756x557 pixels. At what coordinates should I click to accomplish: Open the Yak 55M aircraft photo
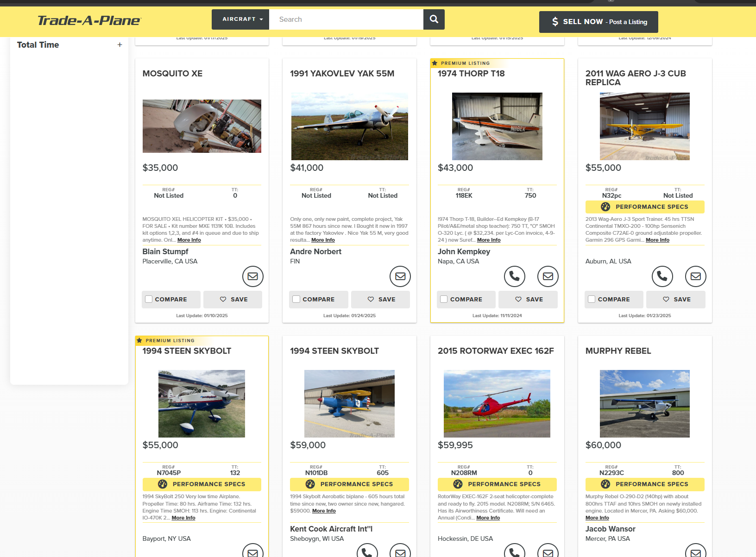pyautogui.click(x=349, y=126)
